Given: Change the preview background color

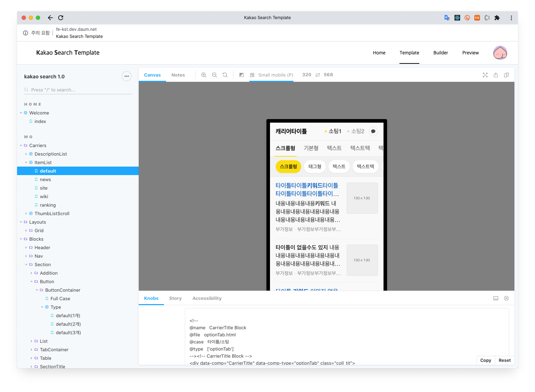Looking at the screenshot, I should 242,75.
